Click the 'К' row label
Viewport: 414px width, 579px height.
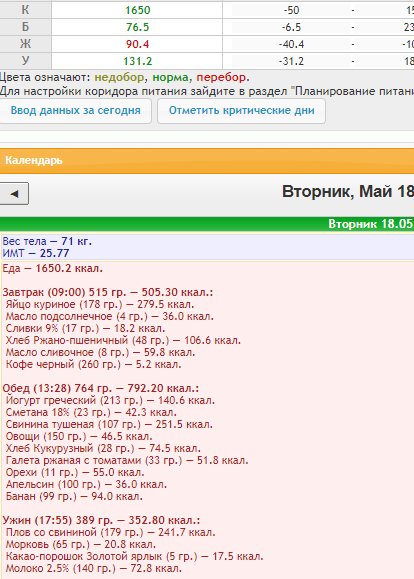(x=25, y=10)
